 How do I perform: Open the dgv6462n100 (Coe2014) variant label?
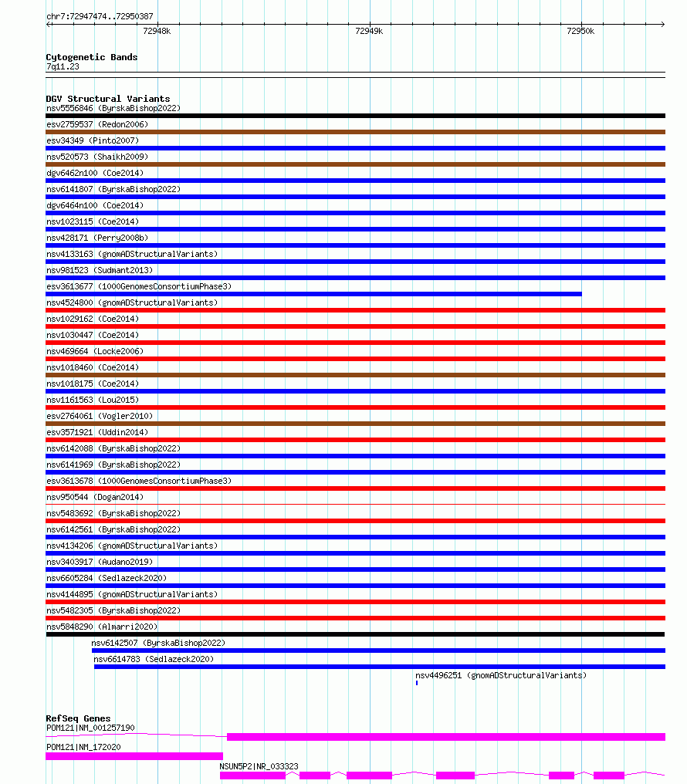pyautogui.click(x=95, y=173)
